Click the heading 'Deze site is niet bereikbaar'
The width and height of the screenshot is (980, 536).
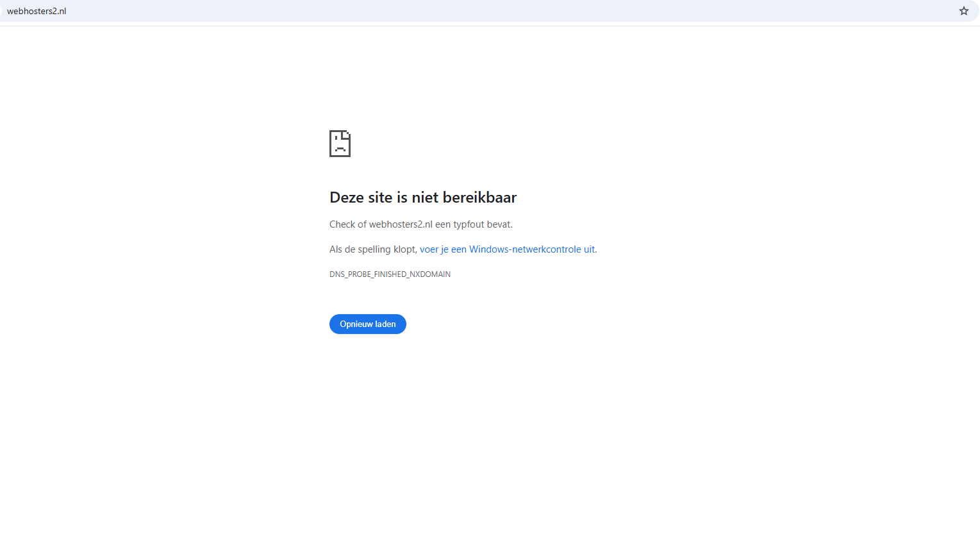point(422,197)
